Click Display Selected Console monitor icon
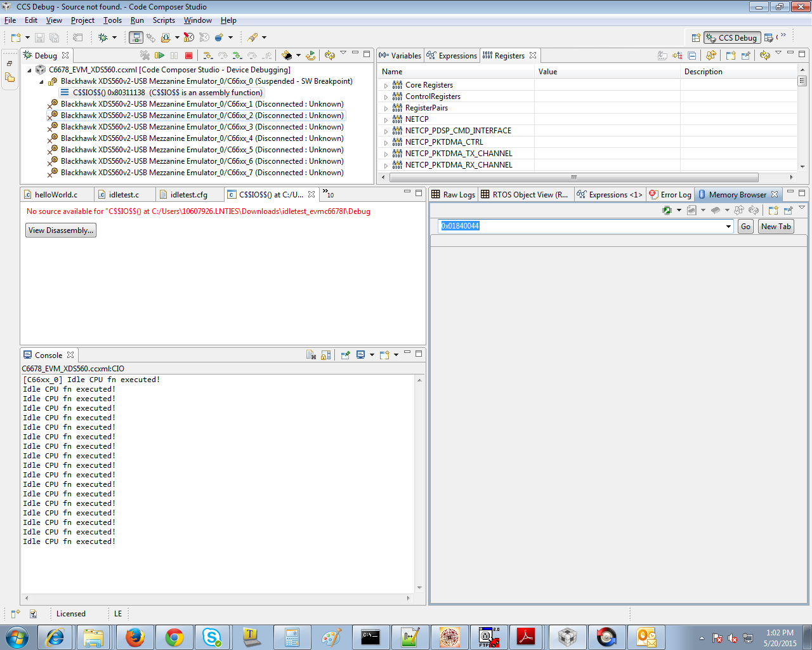The image size is (812, 650). click(x=360, y=355)
